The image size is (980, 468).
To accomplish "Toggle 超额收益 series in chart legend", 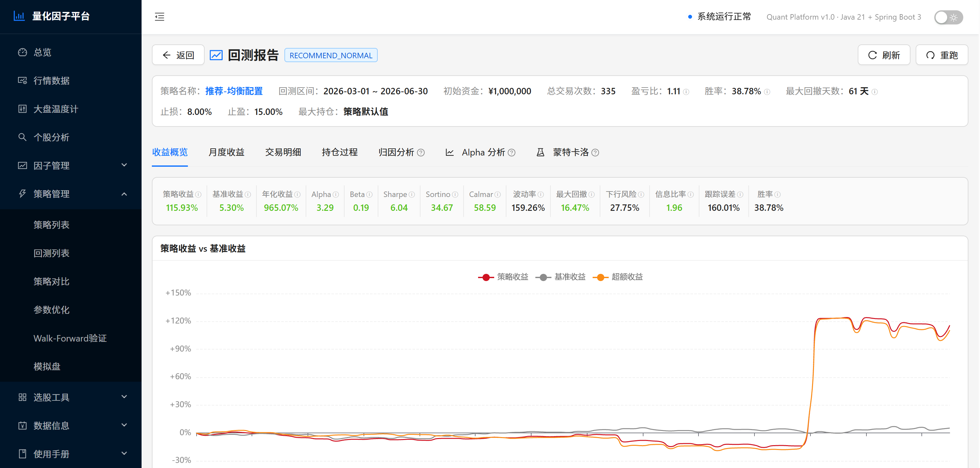I will point(617,277).
